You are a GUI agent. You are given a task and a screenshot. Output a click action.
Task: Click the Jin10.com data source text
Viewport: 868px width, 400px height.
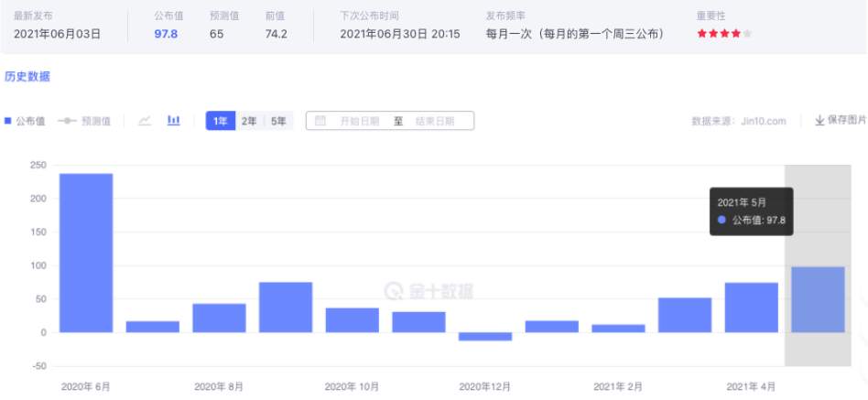764,121
